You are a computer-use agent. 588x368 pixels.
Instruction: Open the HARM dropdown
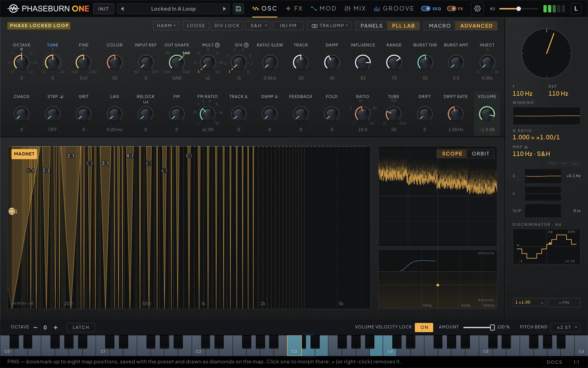[166, 26]
